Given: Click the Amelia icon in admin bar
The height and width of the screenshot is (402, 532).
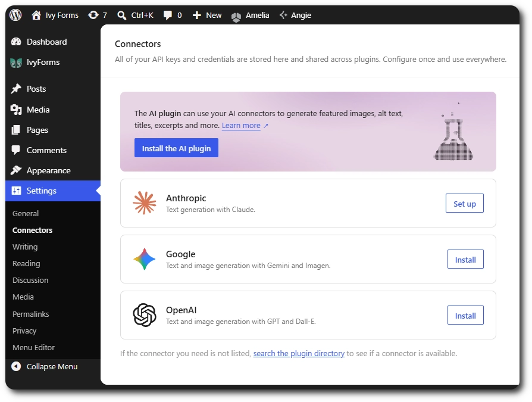Looking at the screenshot, I should tap(236, 16).
